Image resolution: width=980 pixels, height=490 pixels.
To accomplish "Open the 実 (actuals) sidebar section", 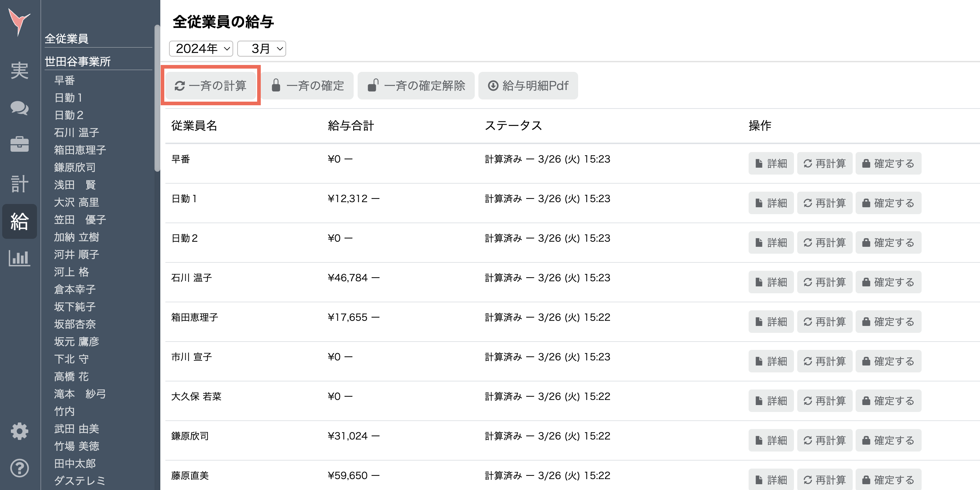I will coord(19,70).
